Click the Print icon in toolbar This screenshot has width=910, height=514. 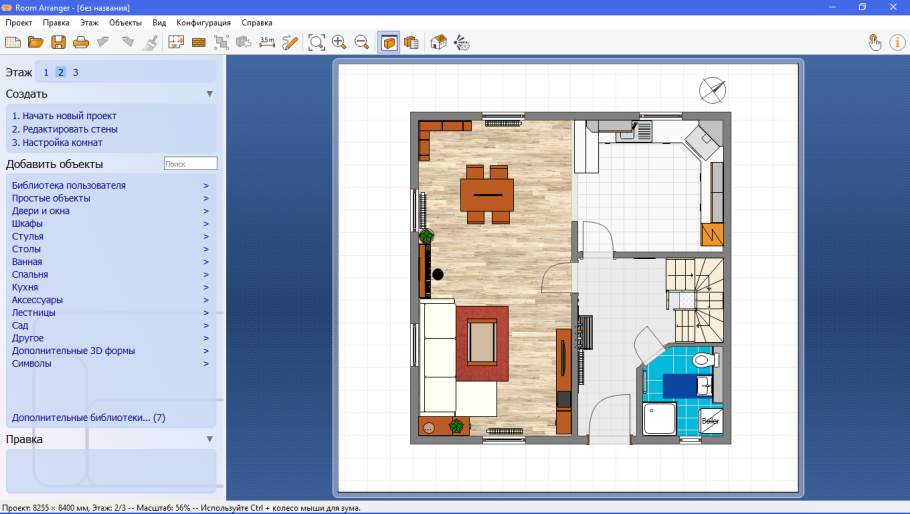(x=81, y=42)
